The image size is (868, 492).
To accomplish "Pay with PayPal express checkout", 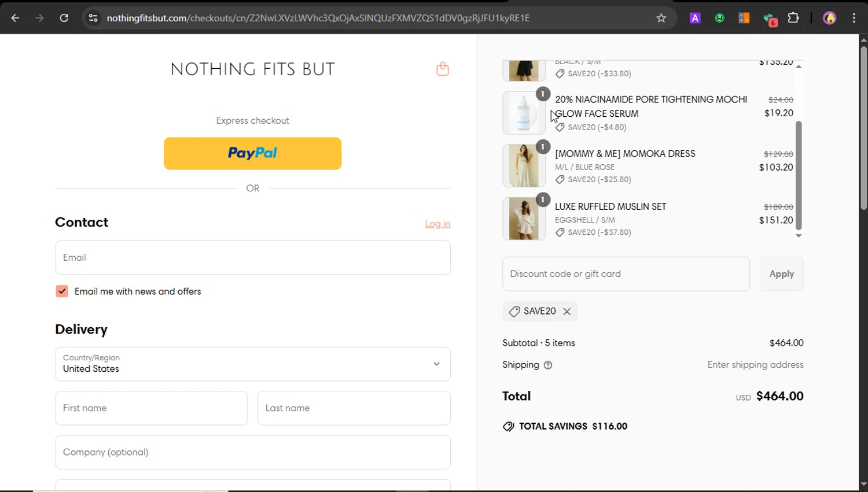I will [252, 153].
